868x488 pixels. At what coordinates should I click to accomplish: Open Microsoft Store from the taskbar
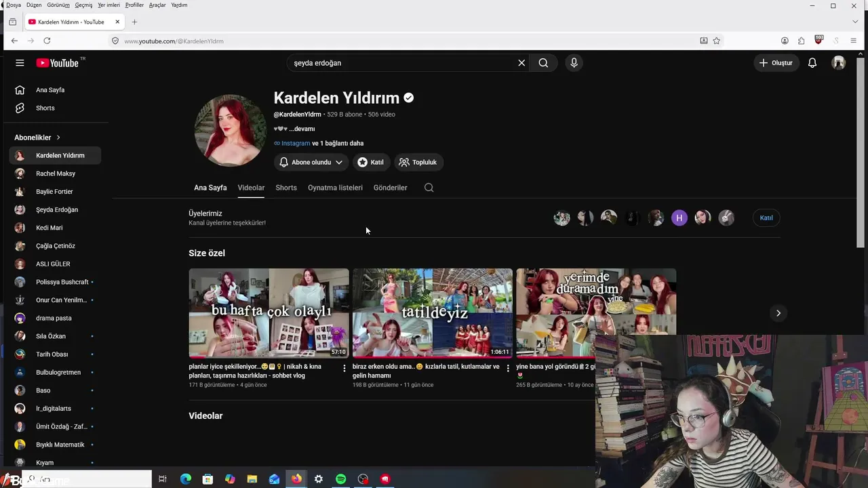[x=208, y=479]
